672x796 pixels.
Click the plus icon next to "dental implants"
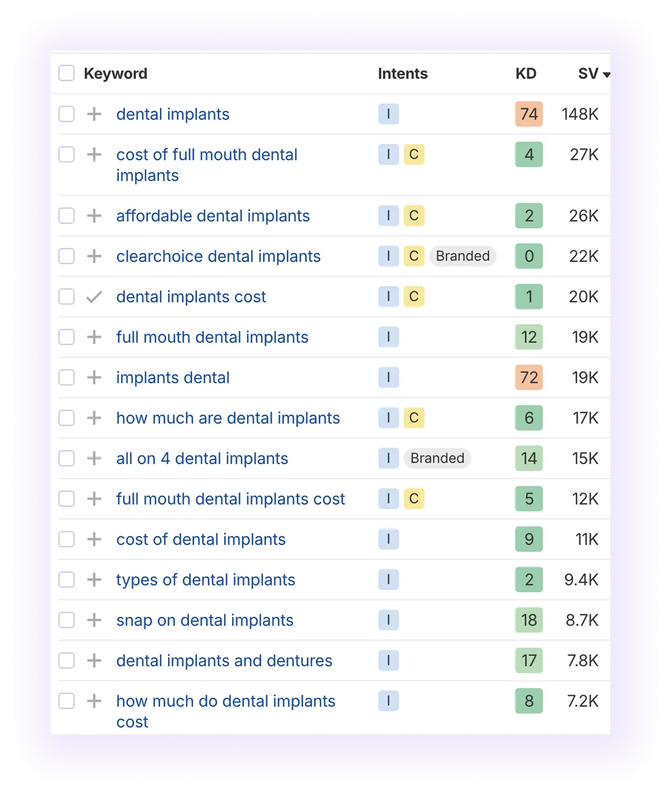[x=95, y=114]
